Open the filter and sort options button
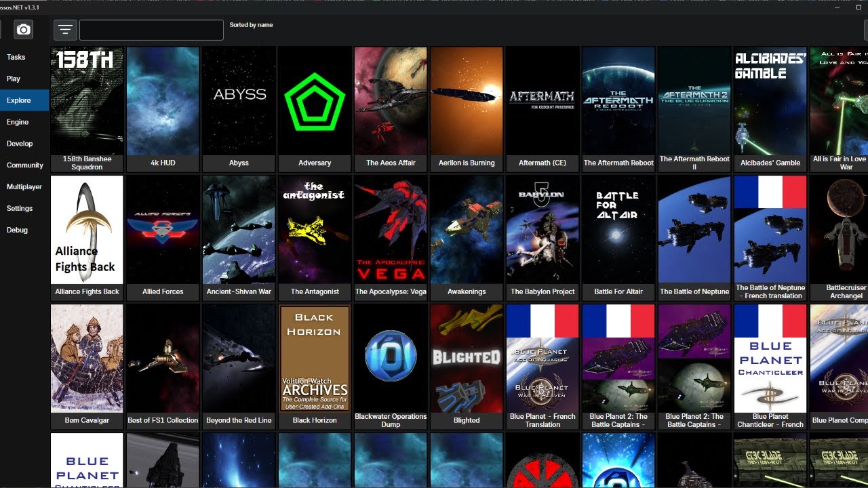The height and width of the screenshot is (488, 868). pos(64,30)
